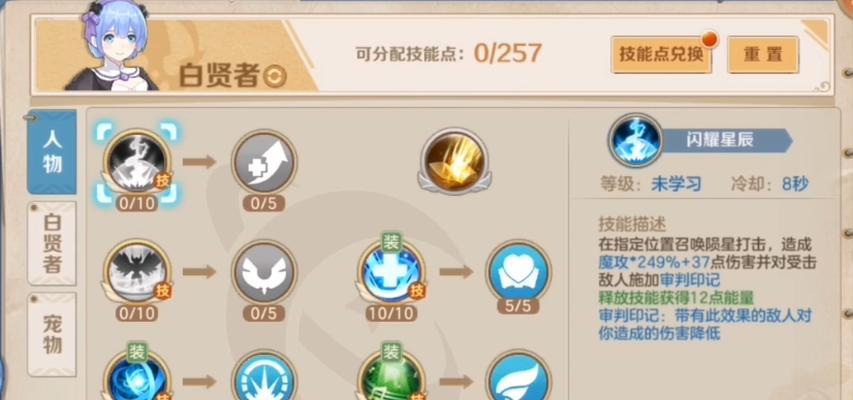Viewport: 853px width, 400px height.
Task: Select the heart book passive skill with 5/5
Action: [518, 271]
